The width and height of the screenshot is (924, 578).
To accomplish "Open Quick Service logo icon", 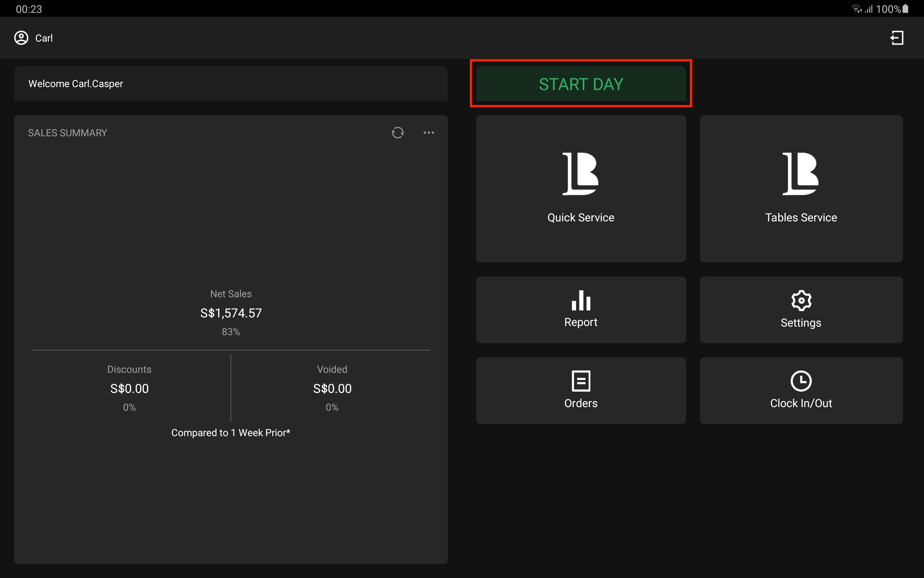I will (580, 174).
